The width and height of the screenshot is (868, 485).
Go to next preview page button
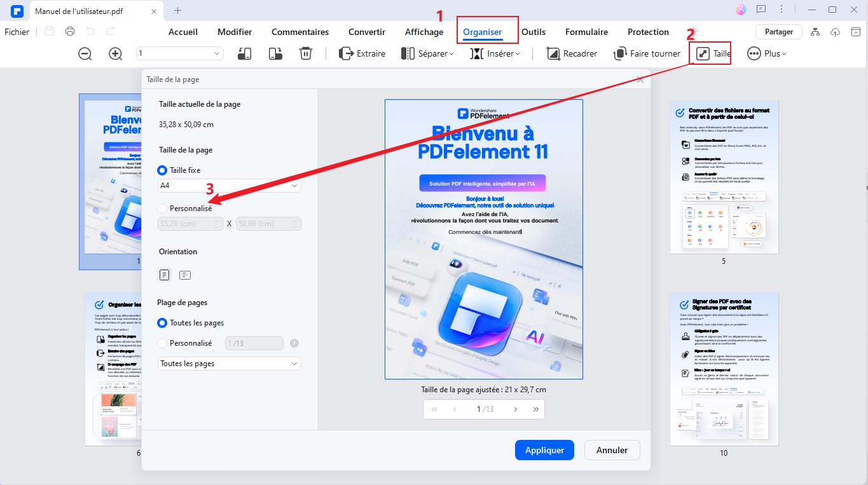coord(516,409)
